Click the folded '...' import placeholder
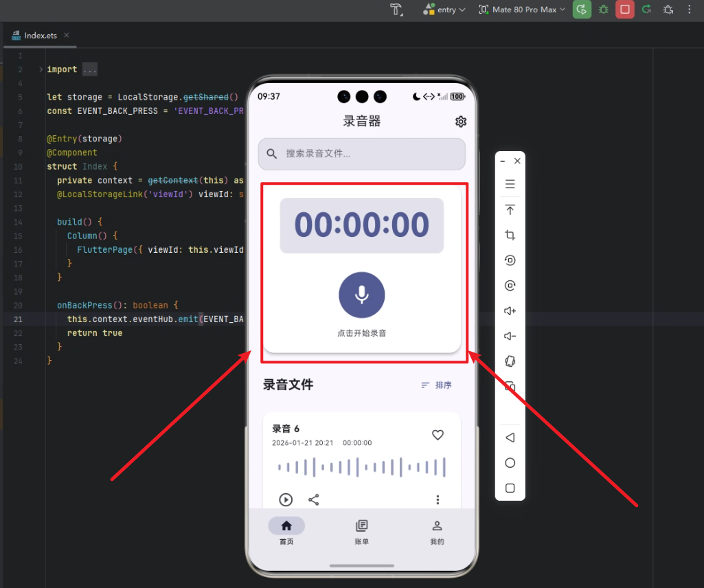This screenshot has width=704, height=588. [x=90, y=69]
